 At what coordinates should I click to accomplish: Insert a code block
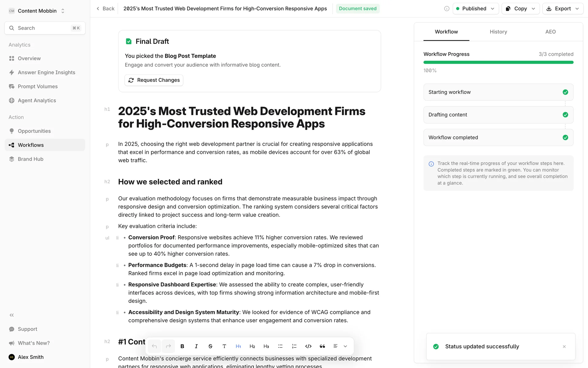point(308,346)
